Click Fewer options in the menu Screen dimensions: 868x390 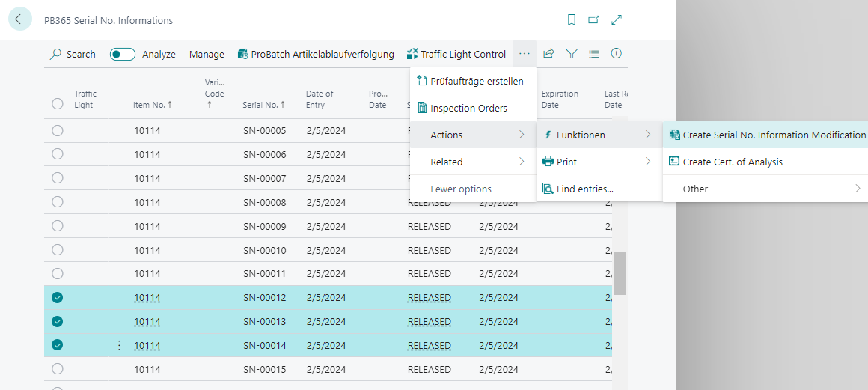pos(474,189)
